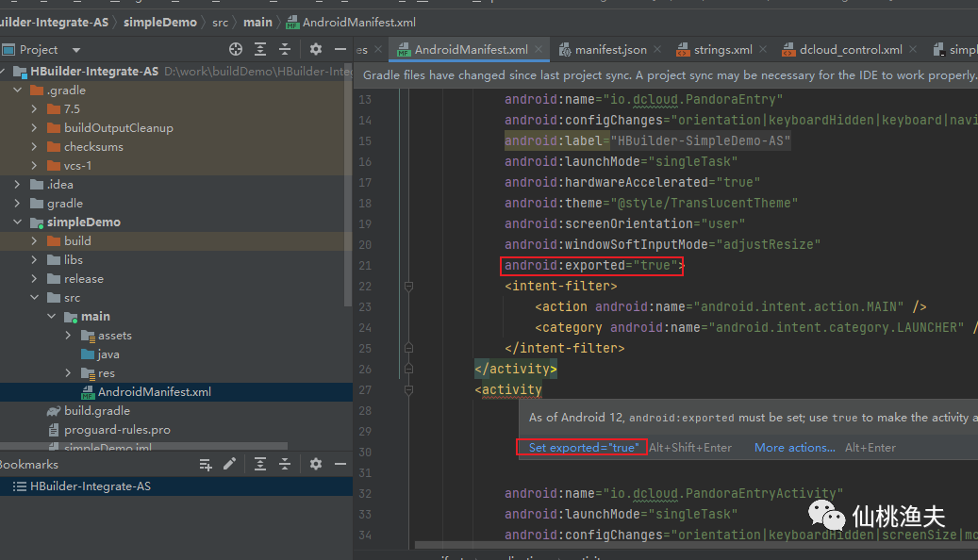This screenshot has height=560, width=978.
Task: Expand the res folder
Action: point(68,373)
